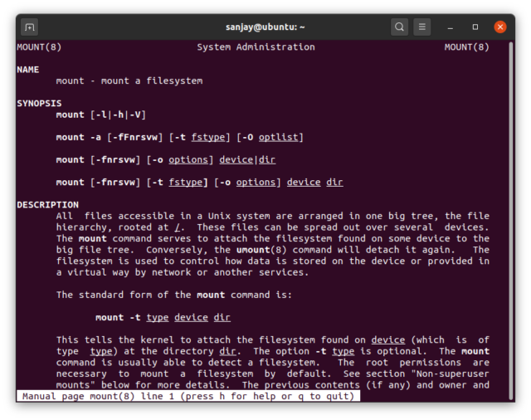Click underlined type in standard form command
This screenshot has height=420, width=531.
pyautogui.click(x=157, y=318)
